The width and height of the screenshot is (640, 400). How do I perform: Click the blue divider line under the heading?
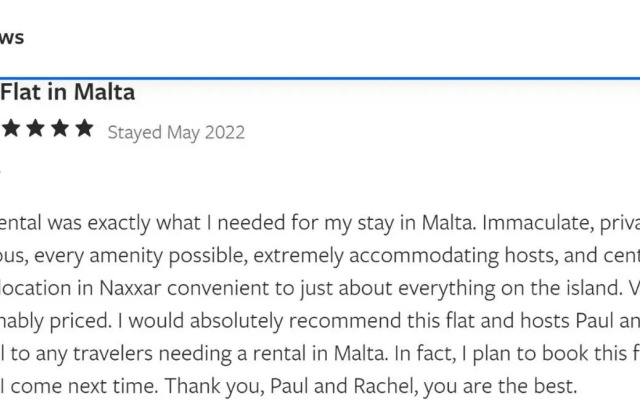(x=320, y=78)
